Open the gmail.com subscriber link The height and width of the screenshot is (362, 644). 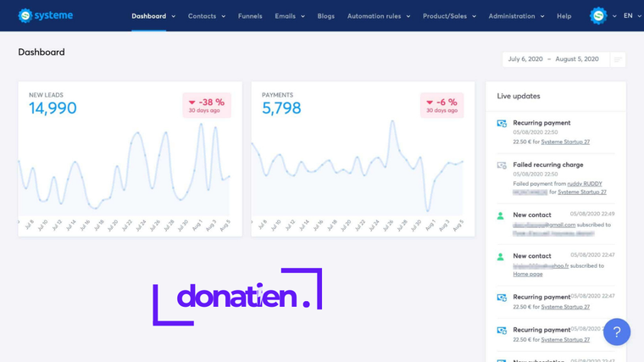coord(544,225)
